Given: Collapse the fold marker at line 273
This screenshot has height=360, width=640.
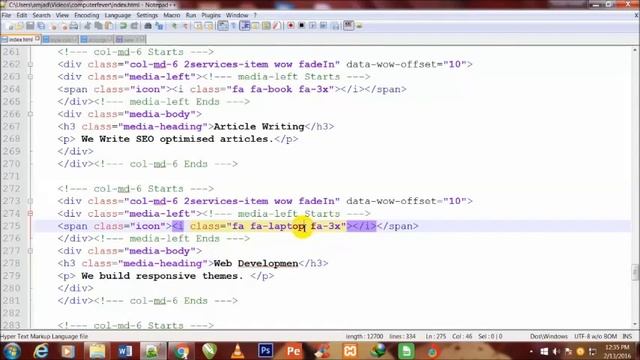Looking at the screenshot, I should tap(30, 201).
